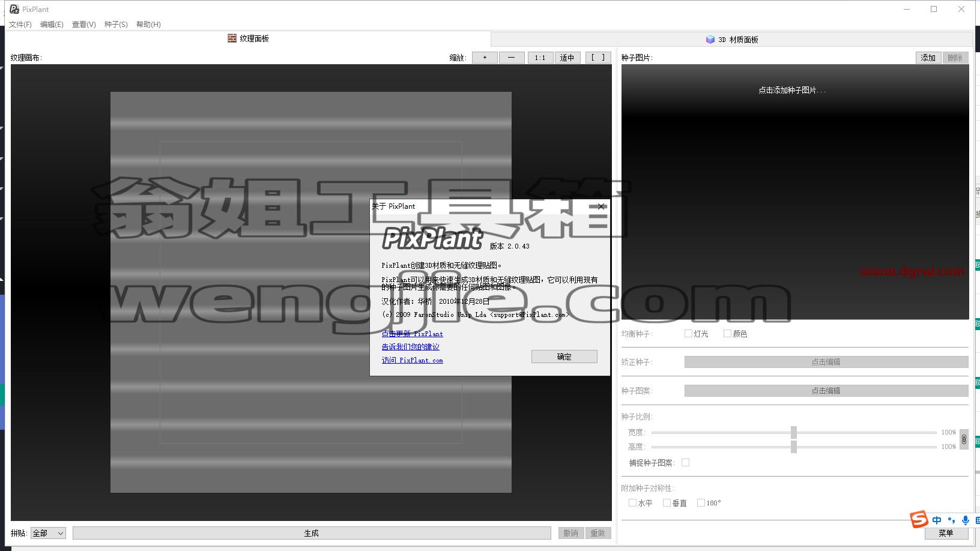Viewport: 980px width, 551px height.
Task: Click the zoom out minus button
Action: pos(511,58)
